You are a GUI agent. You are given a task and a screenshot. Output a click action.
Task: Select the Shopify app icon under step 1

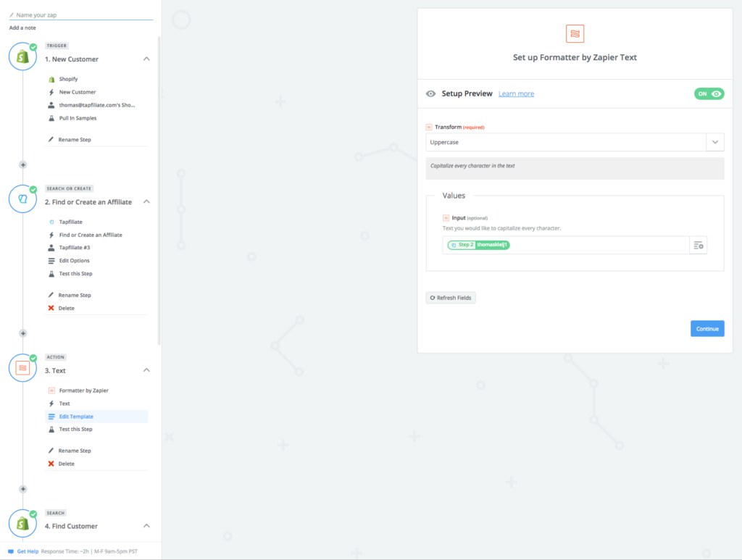pyautogui.click(x=53, y=78)
